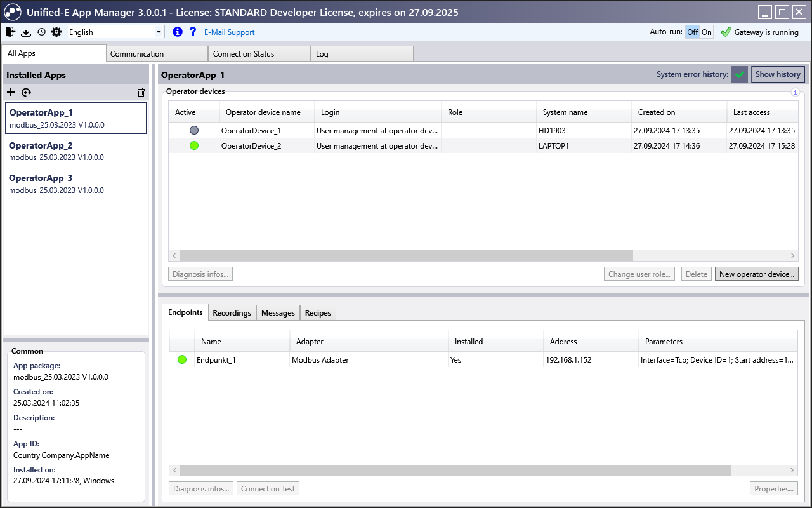Click the green Gateway is running checkmark
This screenshot has height=508, width=812.
click(x=726, y=32)
